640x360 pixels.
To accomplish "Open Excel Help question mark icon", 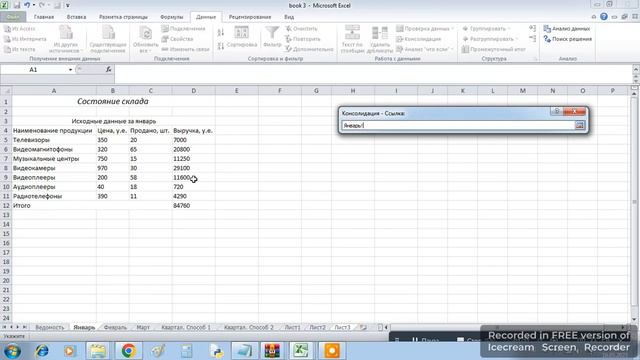I will (x=604, y=17).
